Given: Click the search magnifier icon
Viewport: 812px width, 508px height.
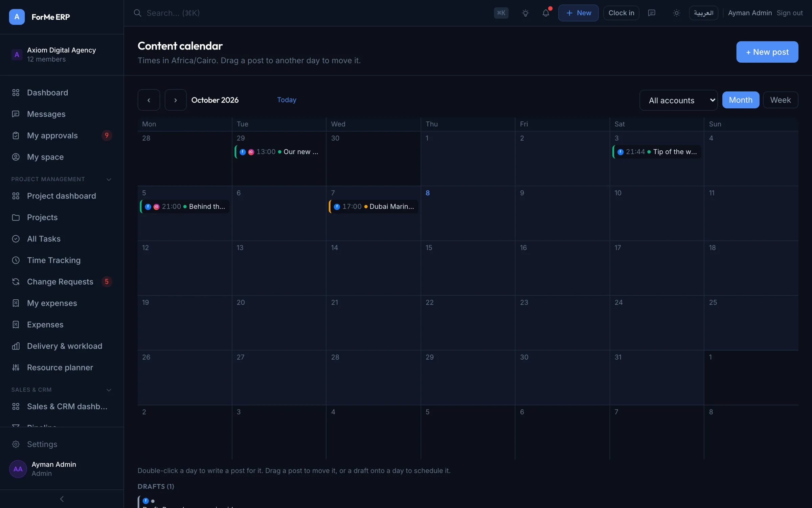Looking at the screenshot, I should point(137,13).
